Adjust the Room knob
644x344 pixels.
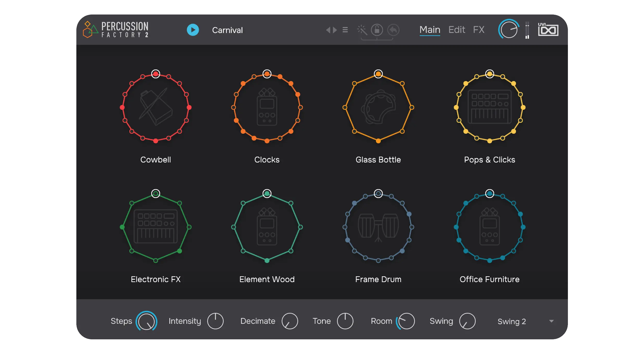click(406, 321)
